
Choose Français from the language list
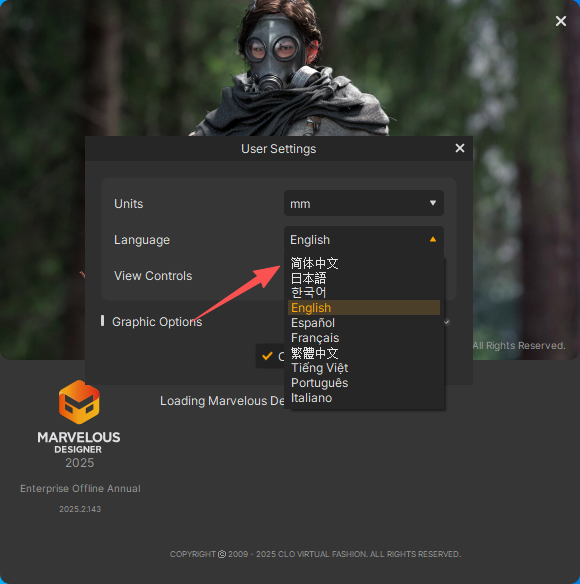[x=364, y=338]
